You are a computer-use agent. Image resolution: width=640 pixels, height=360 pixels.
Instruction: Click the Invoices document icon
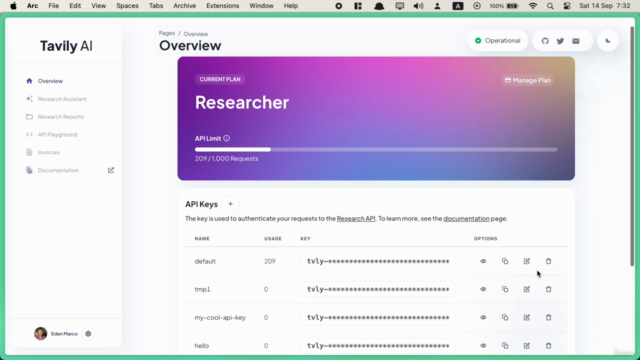pos(29,152)
